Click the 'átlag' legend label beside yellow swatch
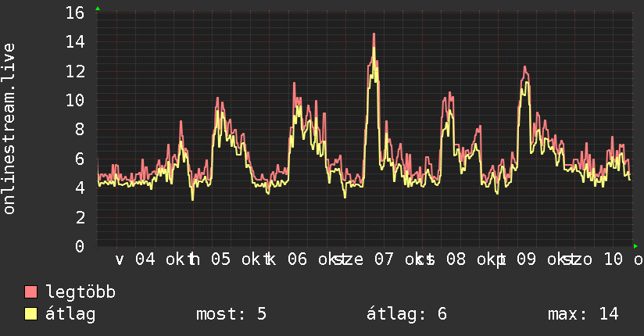The height and width of the screenshot is (336, 644). pyautogui.click(x=70, y=314)
